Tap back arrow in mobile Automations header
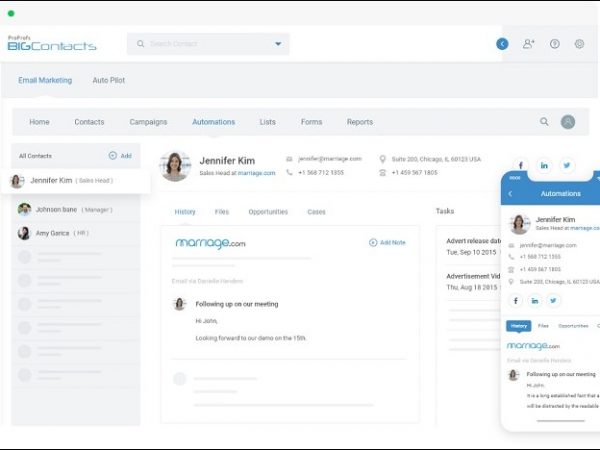 pos(510,193)
